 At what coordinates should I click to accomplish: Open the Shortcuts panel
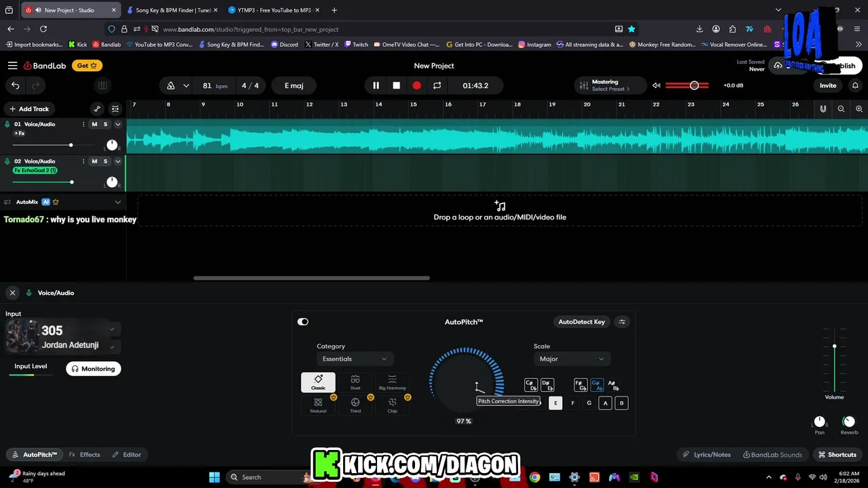pos(837,455)
